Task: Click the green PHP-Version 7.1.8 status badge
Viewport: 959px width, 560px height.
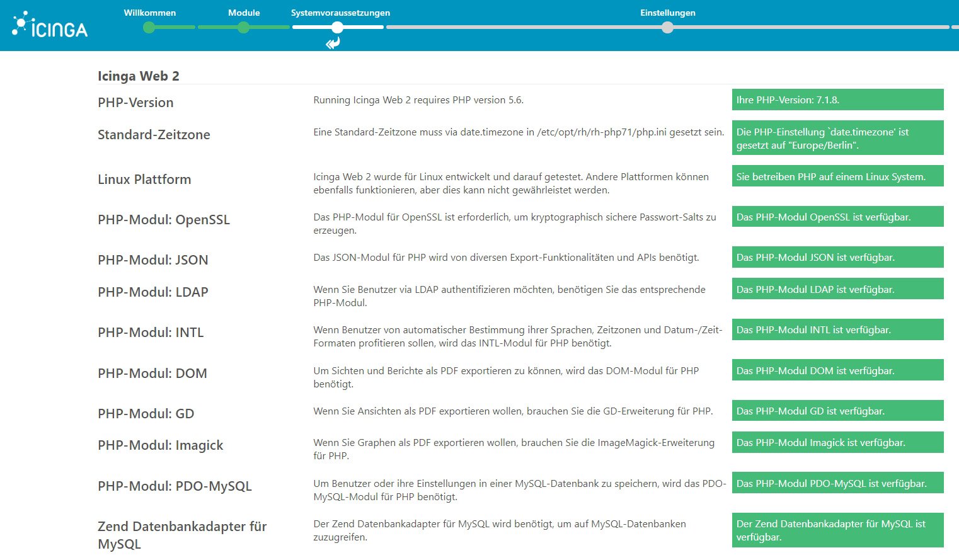Action: coord(837,100)
